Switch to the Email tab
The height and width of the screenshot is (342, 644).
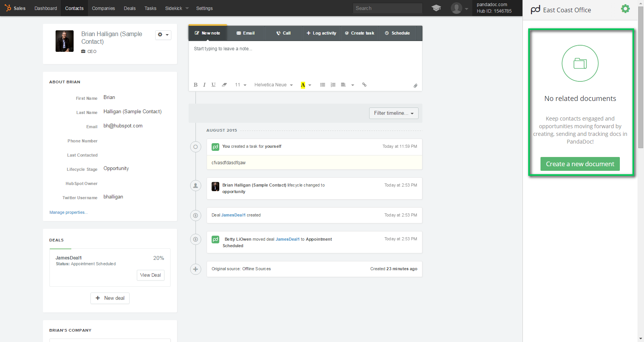[246, 33]
